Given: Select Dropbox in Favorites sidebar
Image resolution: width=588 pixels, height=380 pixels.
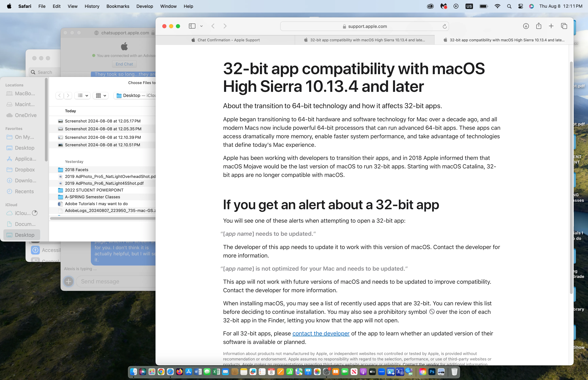Looking at the screenshot, I should (x=25, y=170).
